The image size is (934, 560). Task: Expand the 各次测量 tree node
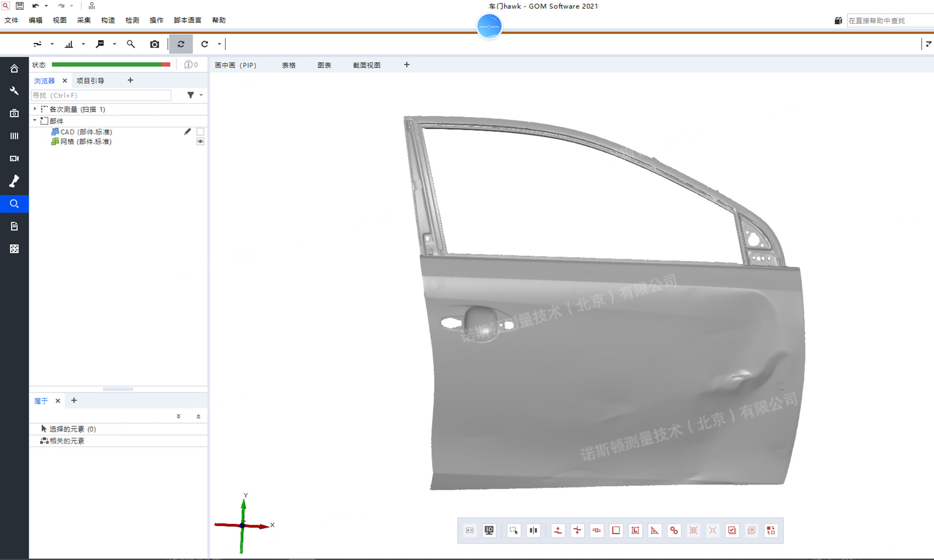pyautogui.click(x=35, y=109)
